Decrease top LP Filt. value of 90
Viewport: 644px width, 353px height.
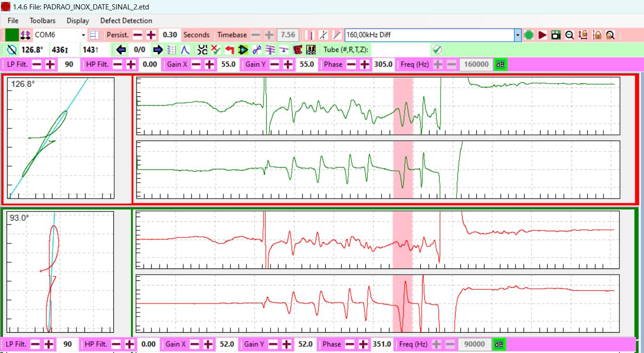coord(36,64)
